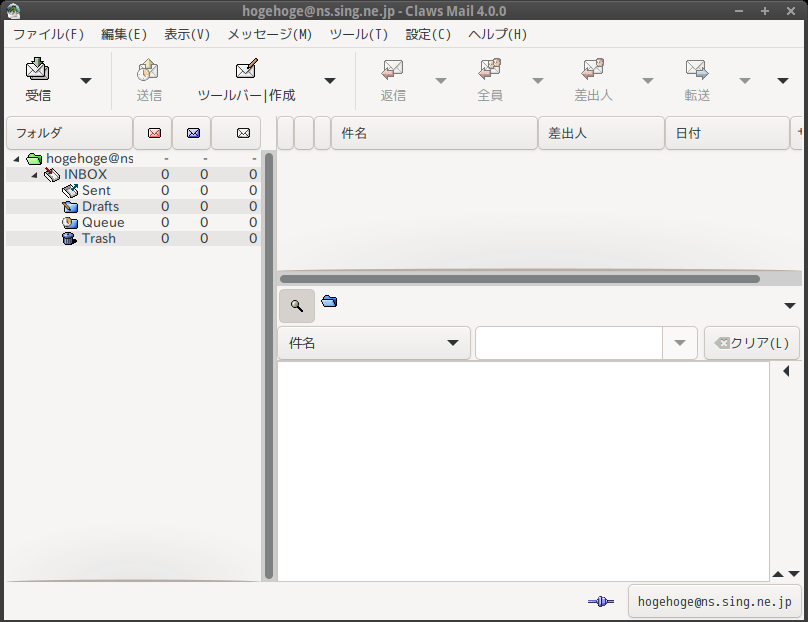The image size is (808, 622).
Task: Click the 送信 (Send) toolbar icon
Action: pos(148,70)
